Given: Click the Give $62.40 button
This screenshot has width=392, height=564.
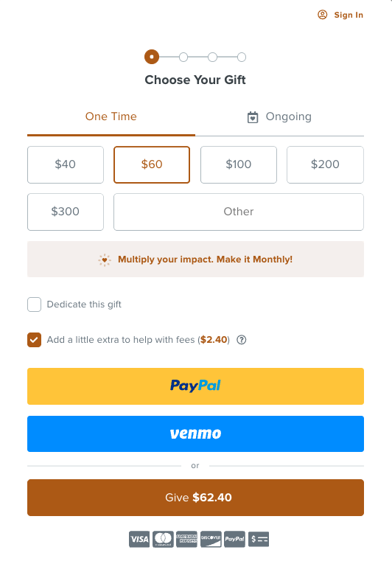Looking at the screenshot, I should [196, 498].
